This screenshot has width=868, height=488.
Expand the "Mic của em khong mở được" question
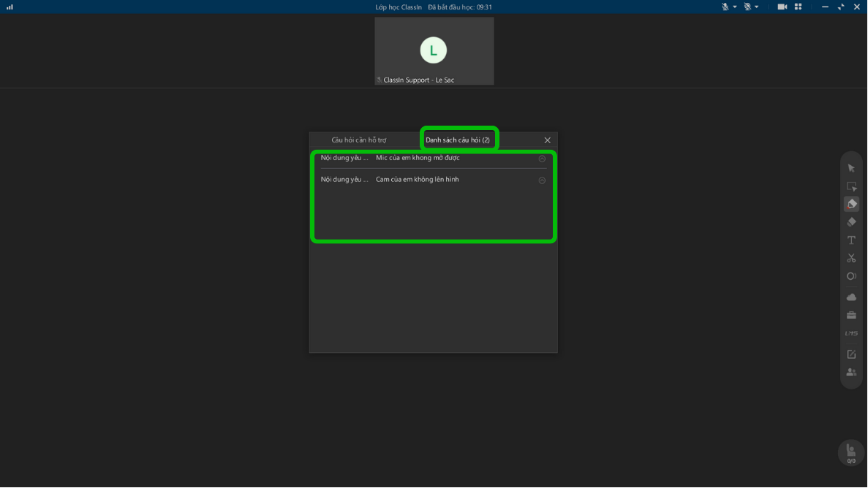(542, 159)
